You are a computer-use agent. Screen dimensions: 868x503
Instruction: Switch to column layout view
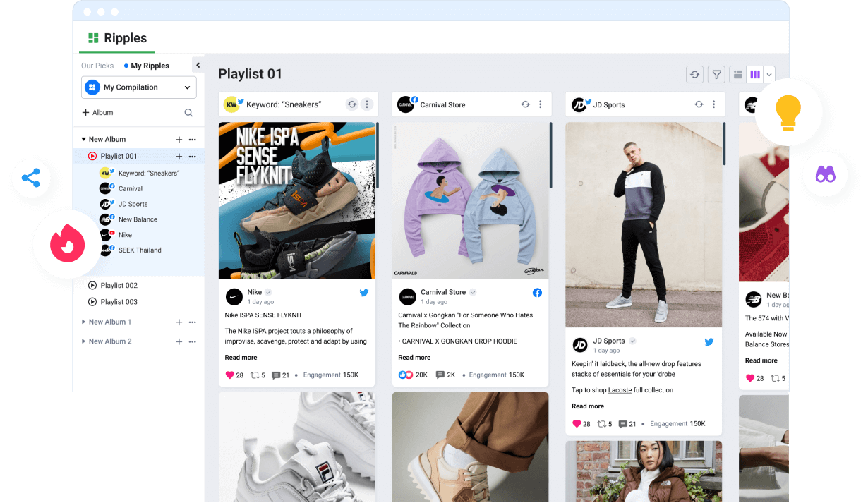point(755,75)
